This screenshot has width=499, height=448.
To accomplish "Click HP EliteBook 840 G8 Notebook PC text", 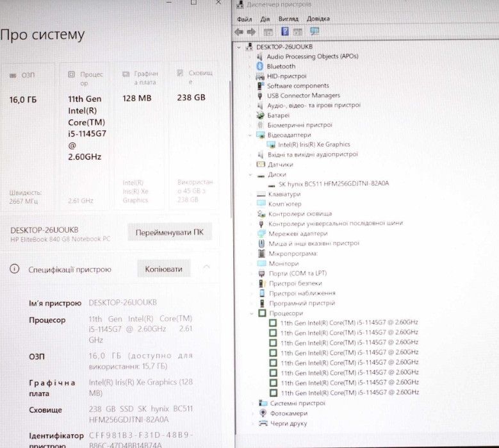I will click(x=60, y=239).
